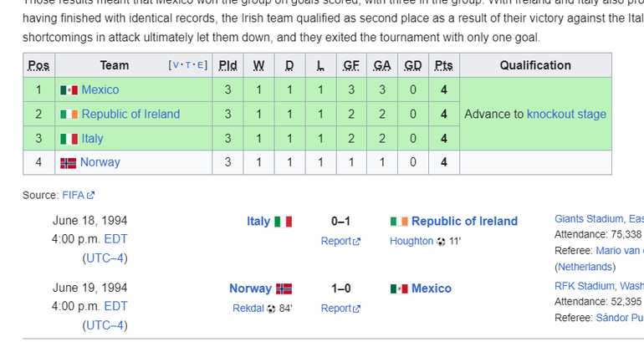Open the Netherlands referee country link
Image resolution: width=644 pixels, height=342 pixels.
click(585, 267)
